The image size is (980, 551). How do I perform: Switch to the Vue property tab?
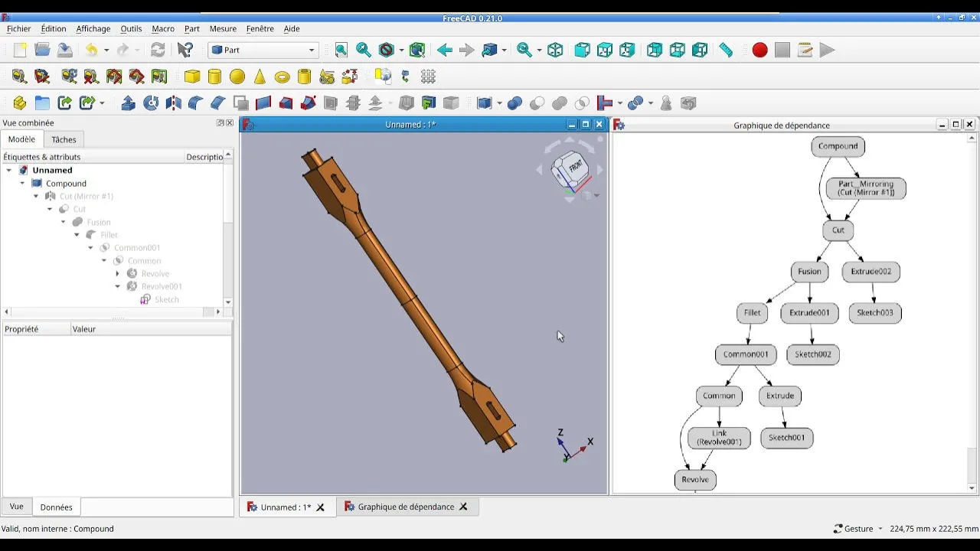16,507
